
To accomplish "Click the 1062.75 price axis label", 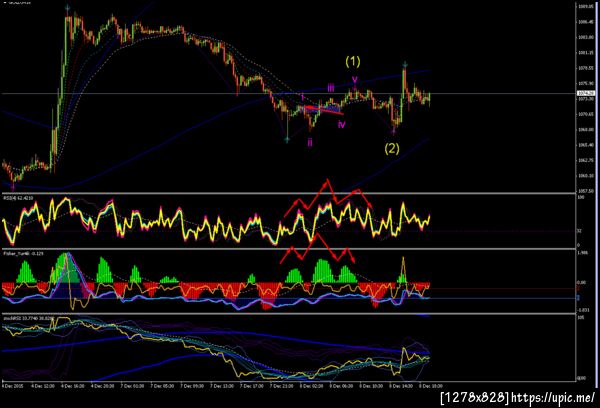I will (x=585, y=160).
